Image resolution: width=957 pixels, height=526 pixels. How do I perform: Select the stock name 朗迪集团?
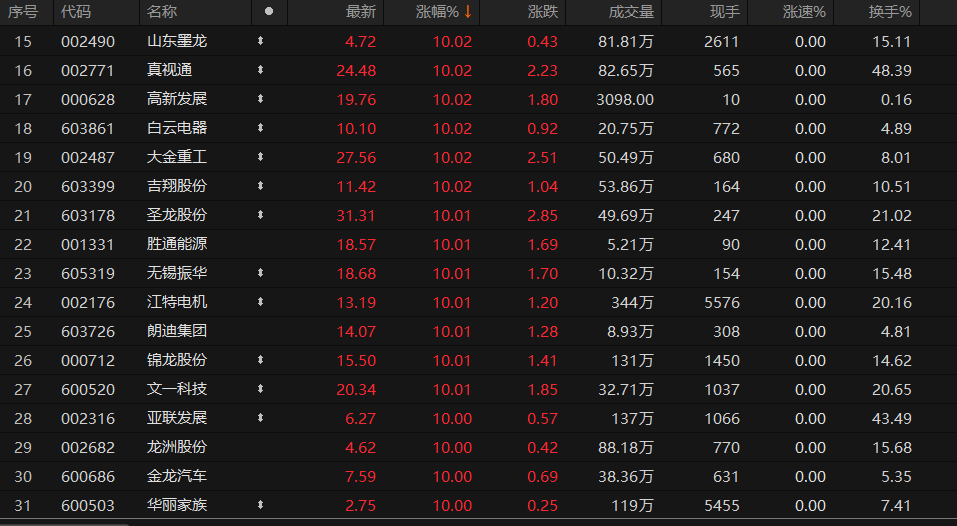pos(177,331)
